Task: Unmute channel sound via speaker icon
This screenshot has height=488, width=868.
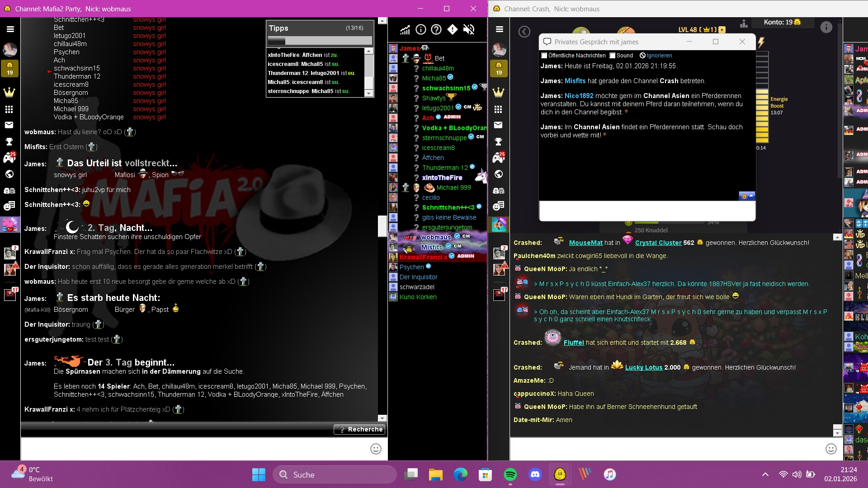Action: click(469, 30)
